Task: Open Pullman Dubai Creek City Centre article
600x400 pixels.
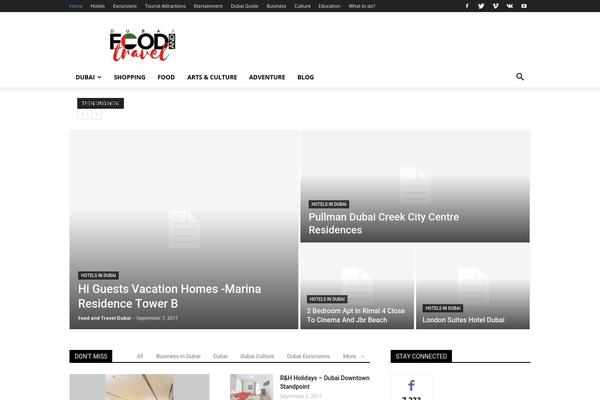Action: (x=384, y=223)
